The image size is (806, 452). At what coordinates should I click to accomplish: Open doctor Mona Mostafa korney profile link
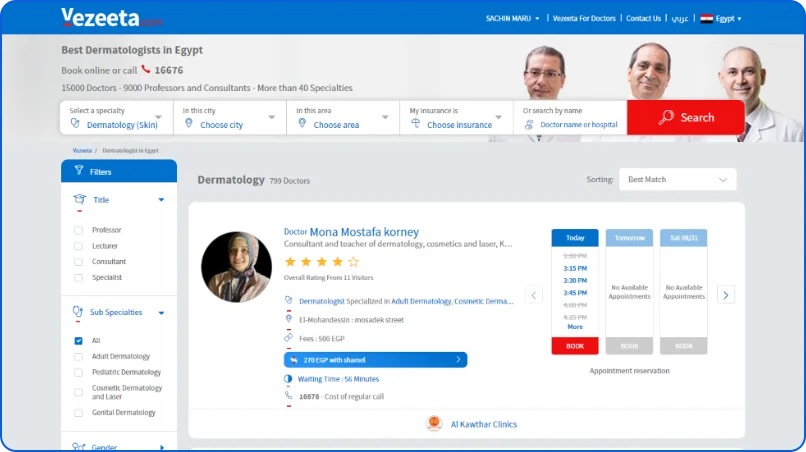364,232
